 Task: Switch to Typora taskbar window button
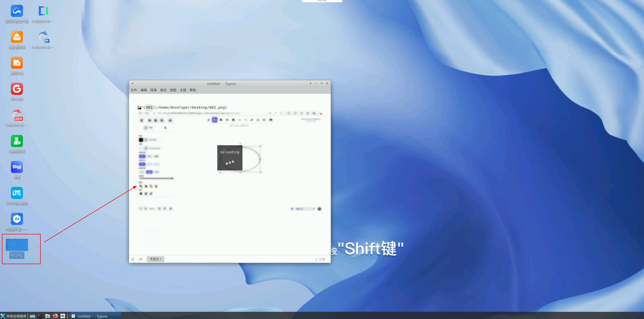(92, 316)
